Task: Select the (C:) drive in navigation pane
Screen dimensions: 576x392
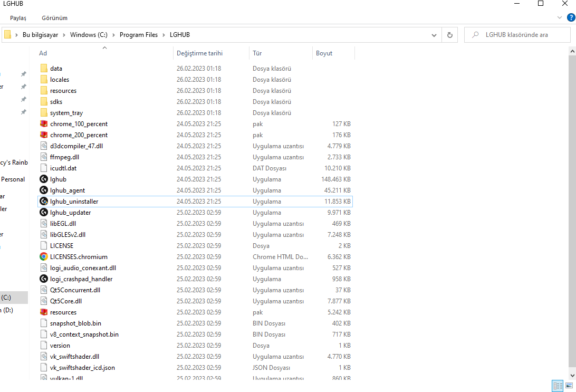Action: pyautogui.click(x=14, y=298)
